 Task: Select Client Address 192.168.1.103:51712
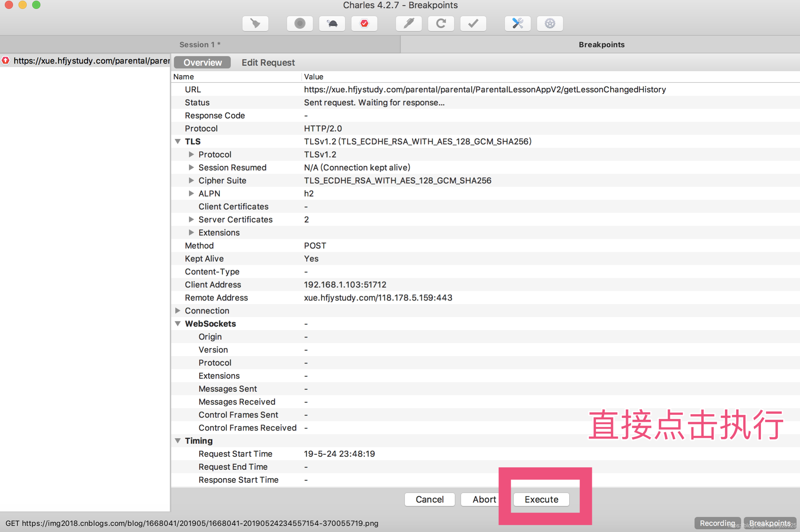click(345, 285)
